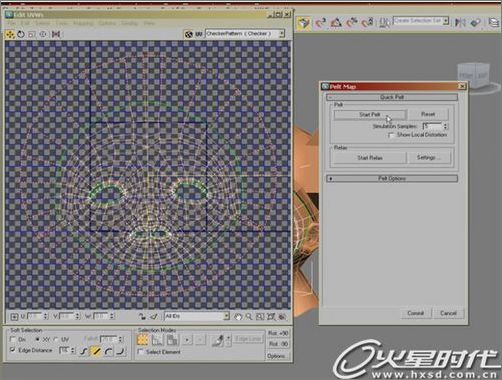The width and height of the screenshot is (502, 380).
Task: Click the Edge Distance spinner arrows
Action: coord(73,350)
